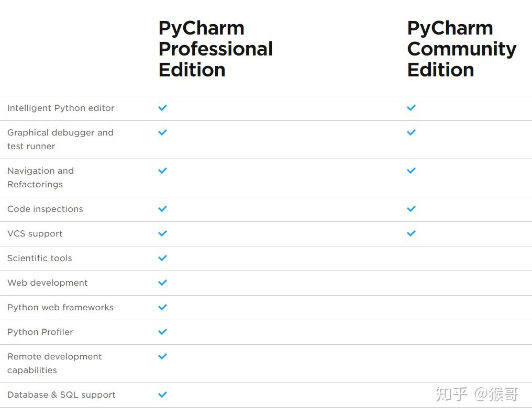Click the Scientific tools feature label
This screenshot has height=416, width=532.
coord(40,258)
